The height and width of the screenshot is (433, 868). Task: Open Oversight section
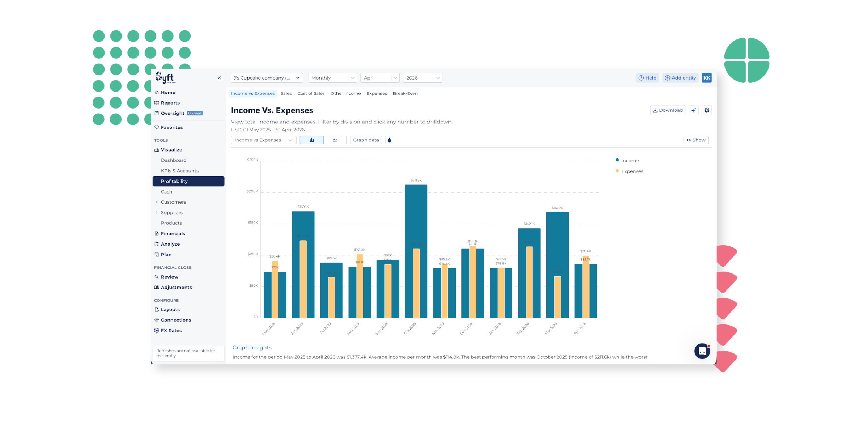173,113
